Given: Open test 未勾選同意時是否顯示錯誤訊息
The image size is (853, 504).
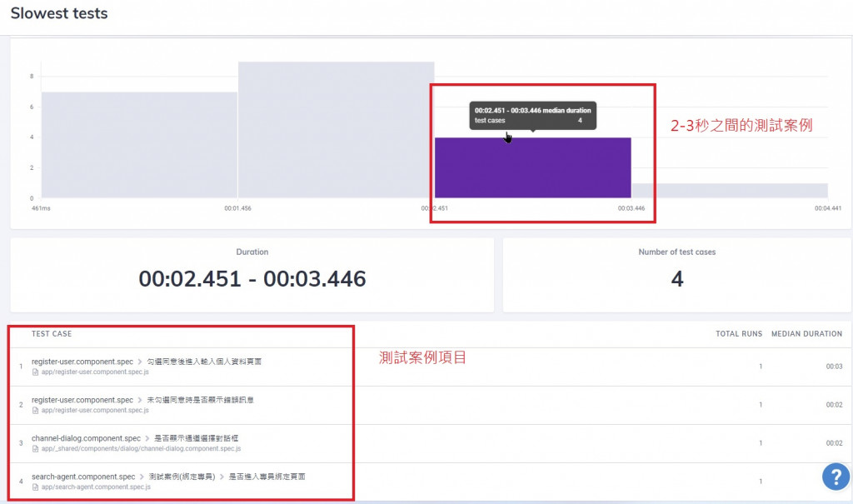Looking at the screenshot, I should click(x=200, y=400).
